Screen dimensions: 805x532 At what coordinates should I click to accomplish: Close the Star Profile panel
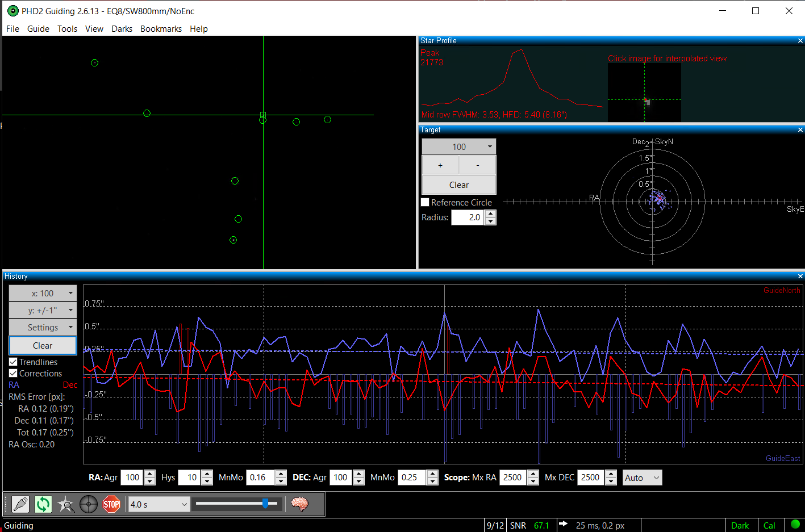coord(800,41)
